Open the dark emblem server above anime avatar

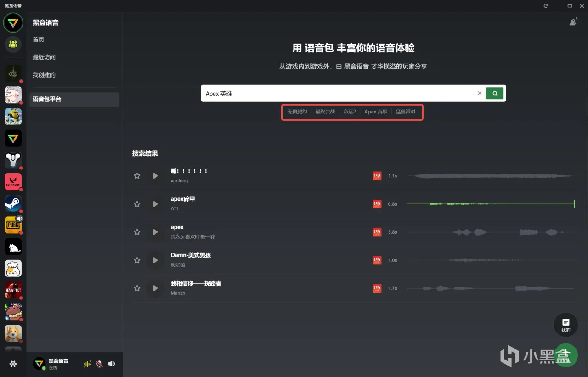click(13, 73)
